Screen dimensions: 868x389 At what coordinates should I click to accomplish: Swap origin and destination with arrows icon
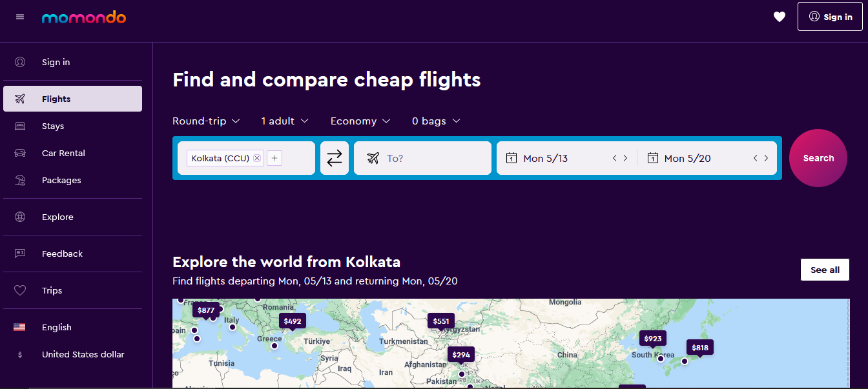coord(335,158)
